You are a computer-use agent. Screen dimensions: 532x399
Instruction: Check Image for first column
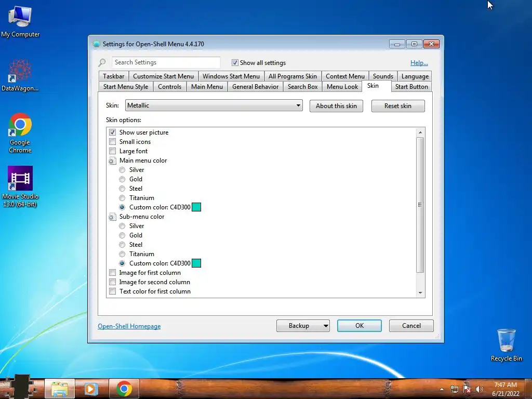point(112,272)
